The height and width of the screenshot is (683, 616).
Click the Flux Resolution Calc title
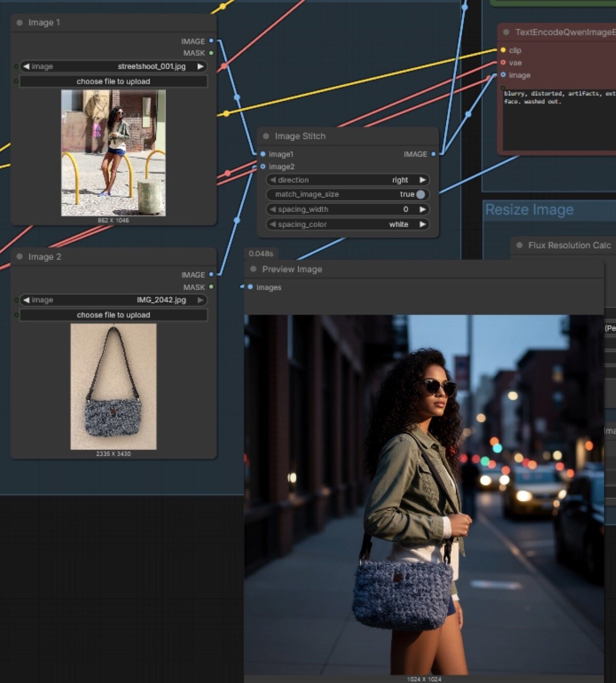pos(569,245)
